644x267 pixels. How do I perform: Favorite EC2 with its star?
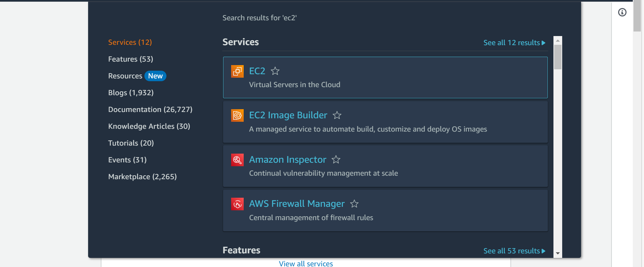coord(275,71)
